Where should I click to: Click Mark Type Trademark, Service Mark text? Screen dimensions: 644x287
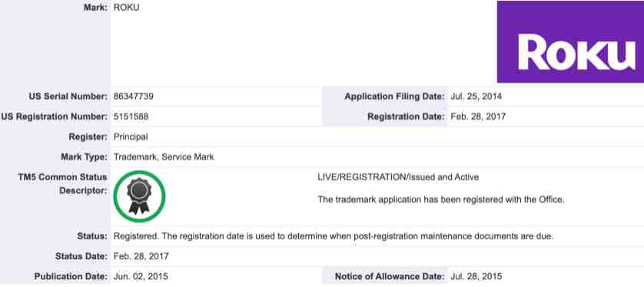point(164,157)
